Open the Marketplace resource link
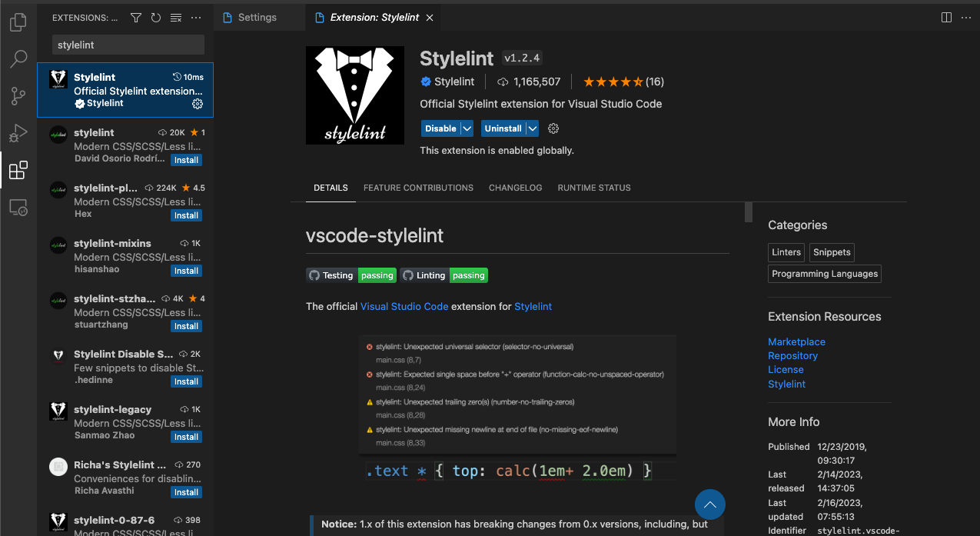The width and height of the screenshot is (980, 536). tap(796, 341)
